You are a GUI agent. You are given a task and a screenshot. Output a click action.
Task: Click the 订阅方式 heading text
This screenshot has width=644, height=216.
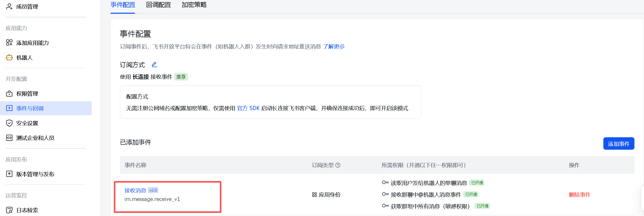[132, 65]
